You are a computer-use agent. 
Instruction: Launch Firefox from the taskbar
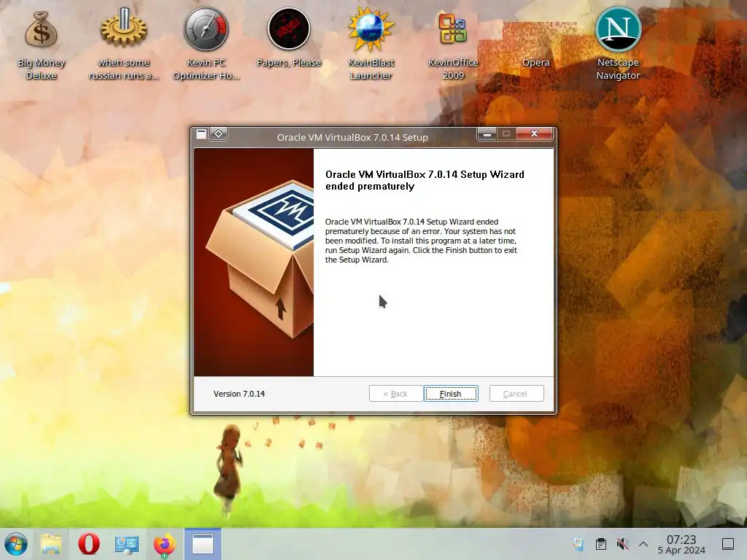(x=164, y=544)
